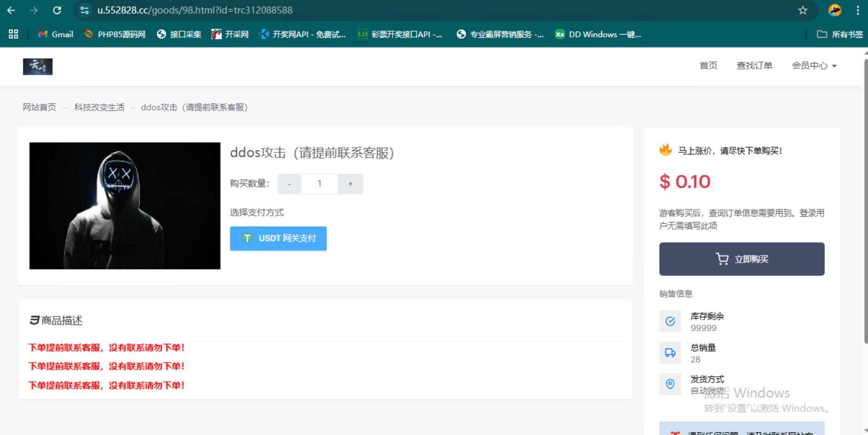Screen dimensions: 868x435
Task: Click the 购买数量 quantity input field
Action: point(319,184)
